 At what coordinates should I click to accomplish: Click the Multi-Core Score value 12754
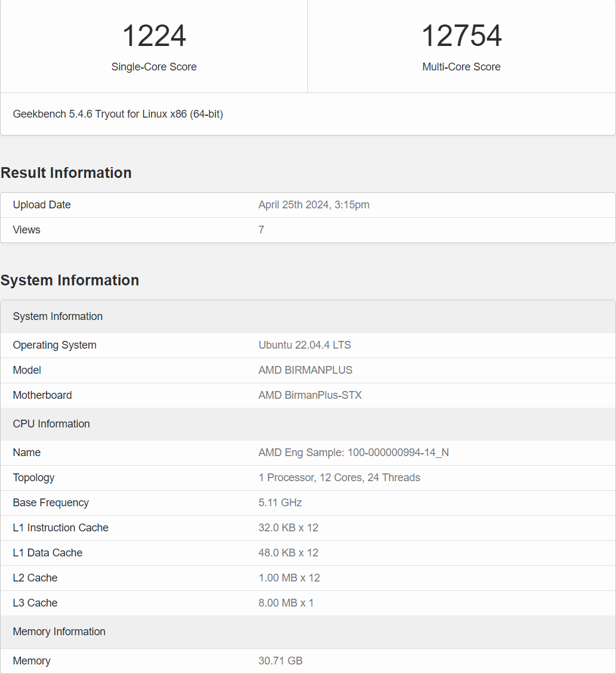click(x=461, y=36)
